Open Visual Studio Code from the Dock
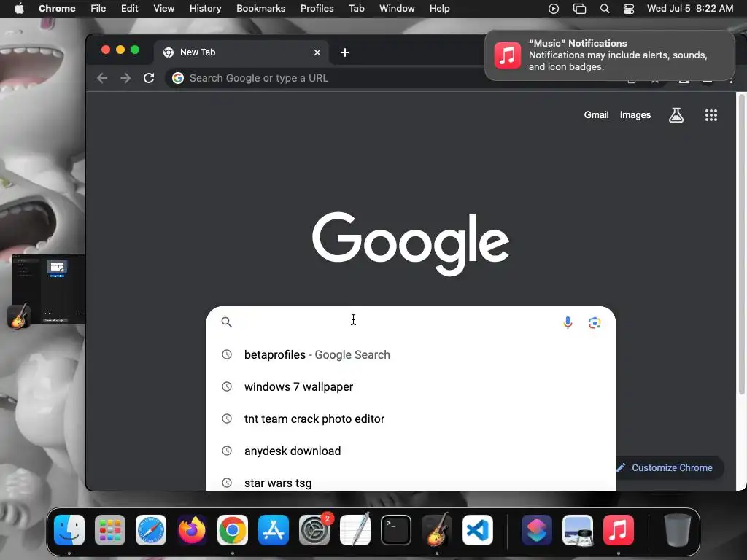 pos(478,530)
